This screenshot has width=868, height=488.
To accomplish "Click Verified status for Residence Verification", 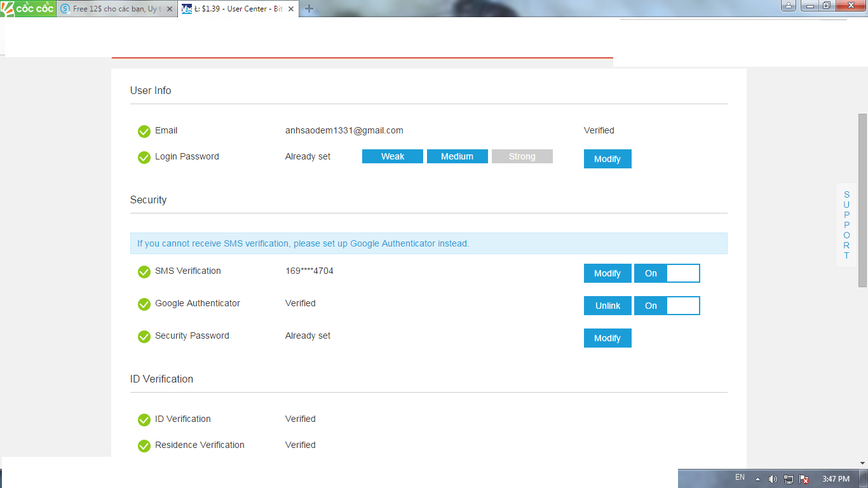I will click(301, 445).
